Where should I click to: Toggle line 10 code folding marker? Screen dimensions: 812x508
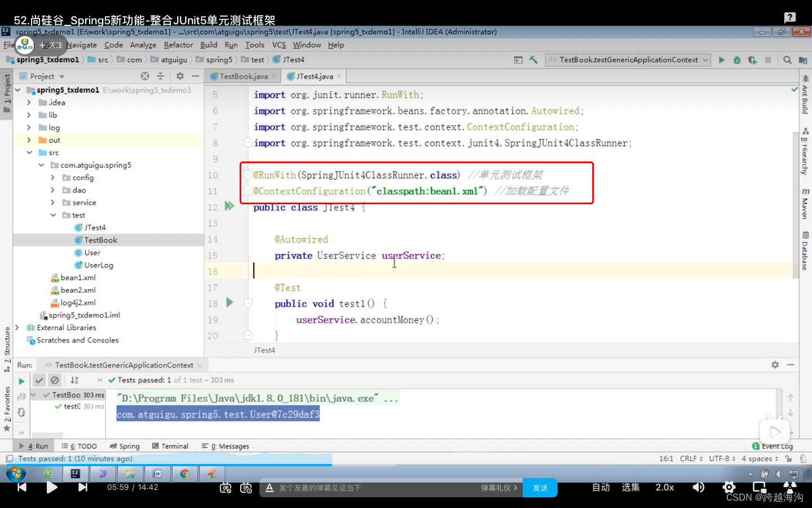point(248,175)
